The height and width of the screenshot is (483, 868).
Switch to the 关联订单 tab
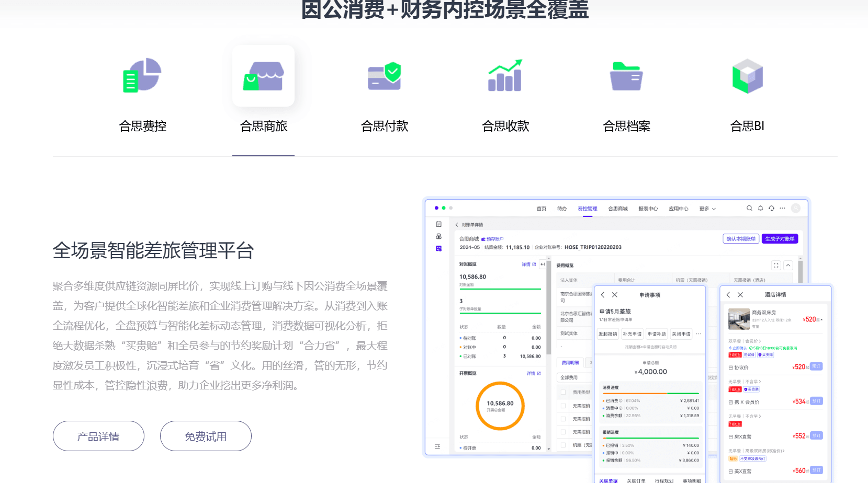[x=636, y=480]
